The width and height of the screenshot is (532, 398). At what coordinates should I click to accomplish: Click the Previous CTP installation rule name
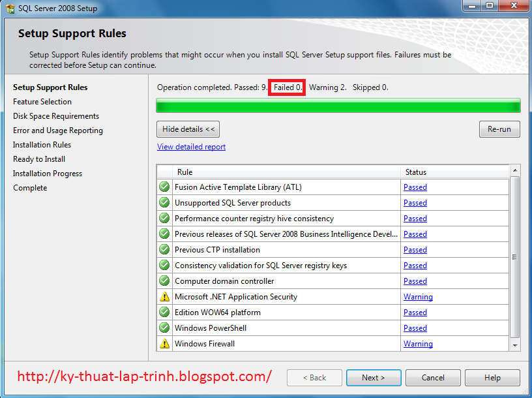pos(218,250)
